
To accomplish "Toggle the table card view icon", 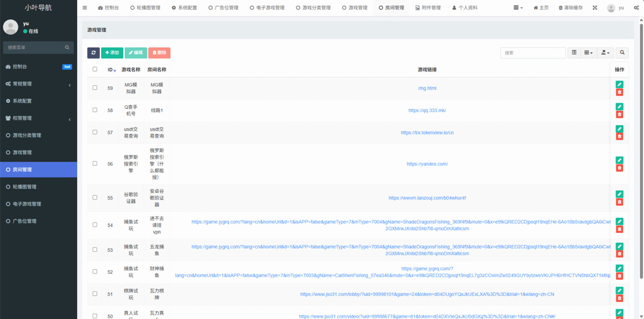I will [574, 53].
